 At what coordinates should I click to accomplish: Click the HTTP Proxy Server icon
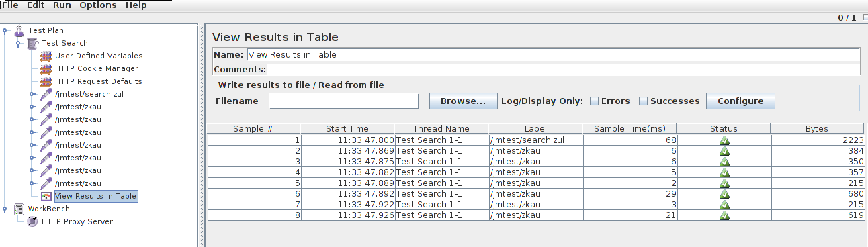32,221
